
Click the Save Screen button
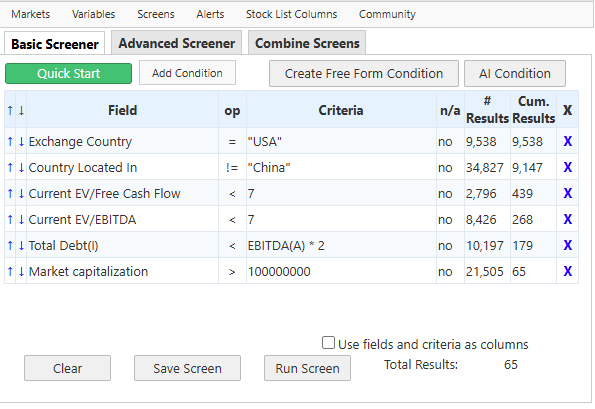click(187, 368)
